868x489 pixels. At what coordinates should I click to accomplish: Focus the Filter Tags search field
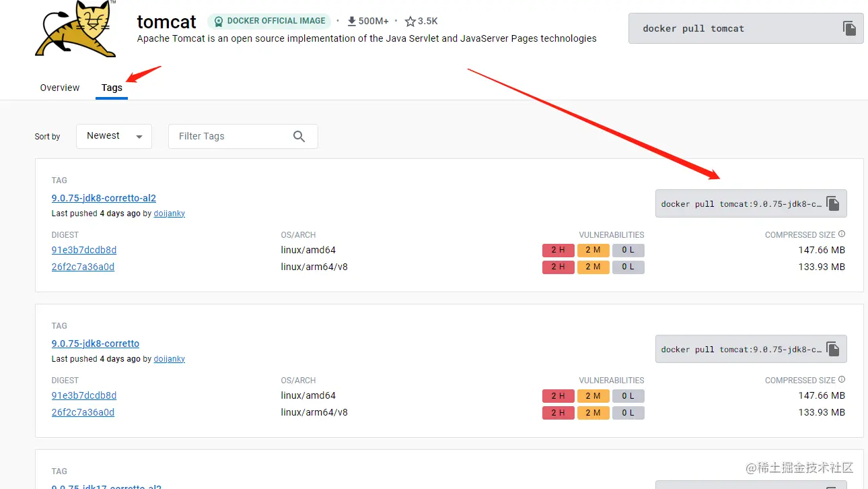[x=243, y=136]
